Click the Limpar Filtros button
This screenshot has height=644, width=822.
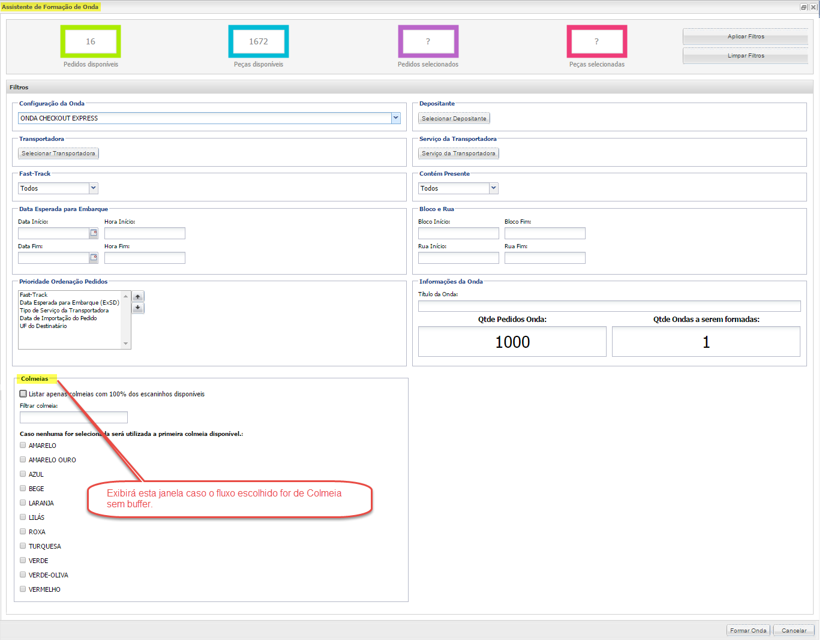(746, 56)
